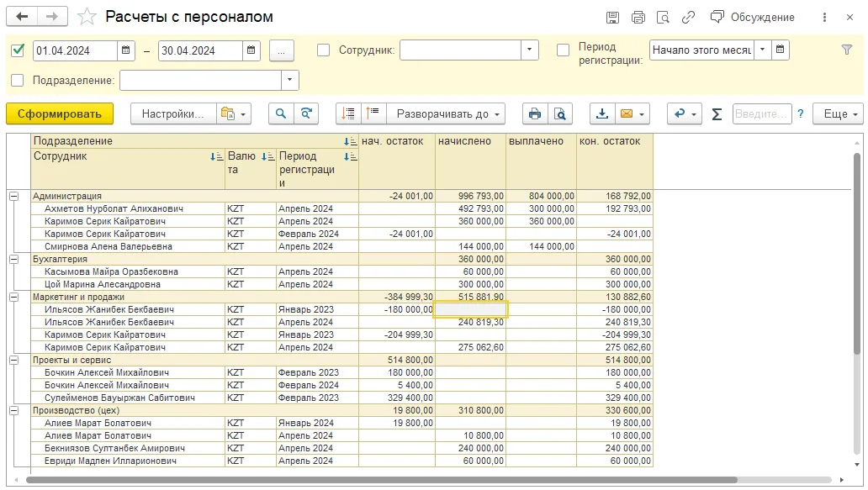This screenshot has width=868, height=490.
Task: Go back with the left arrow button
Action: coord(22,17)
